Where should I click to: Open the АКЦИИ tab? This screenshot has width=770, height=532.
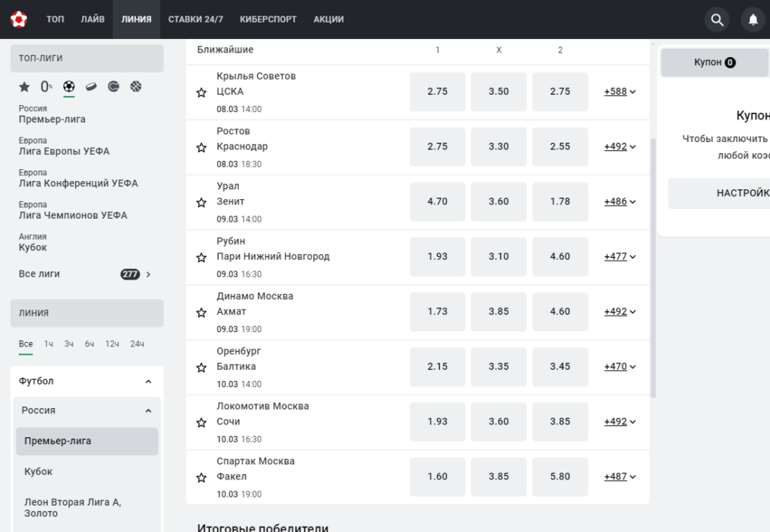point(329,19)
